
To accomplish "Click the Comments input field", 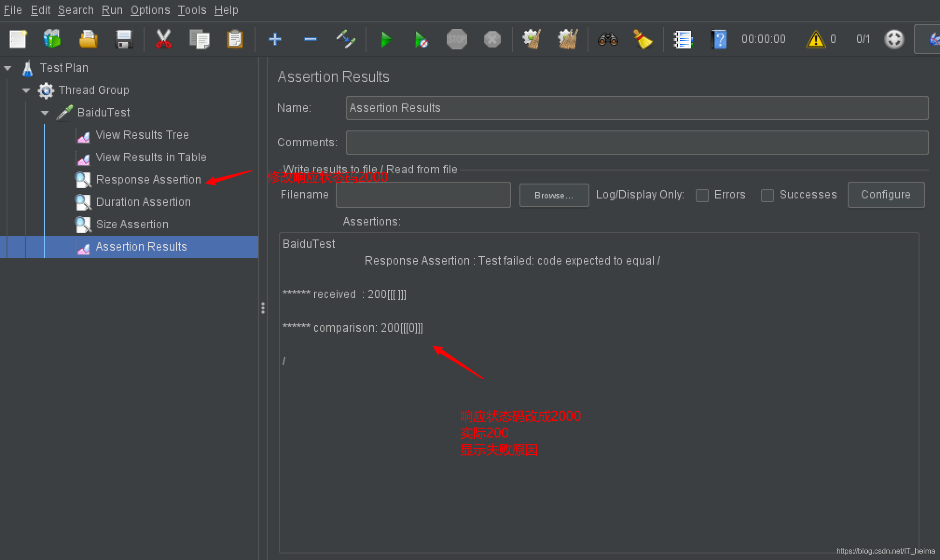I will (x=637, y=143).
